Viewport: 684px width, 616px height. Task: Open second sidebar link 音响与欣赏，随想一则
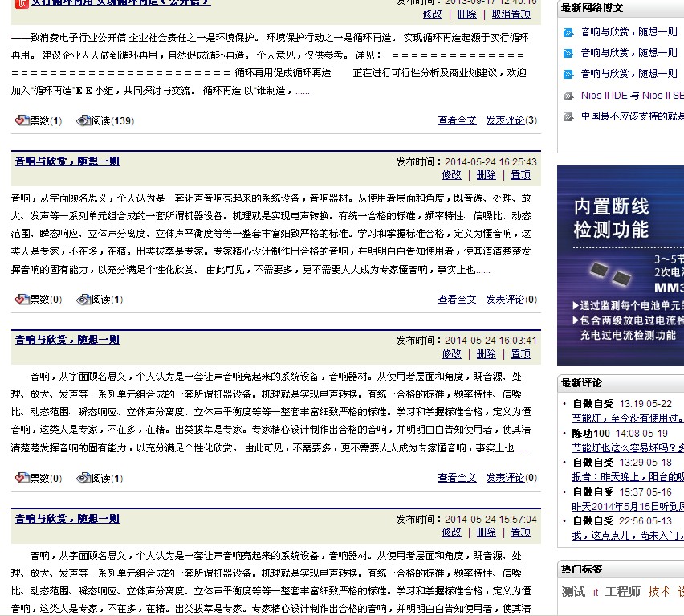(629, 53)
